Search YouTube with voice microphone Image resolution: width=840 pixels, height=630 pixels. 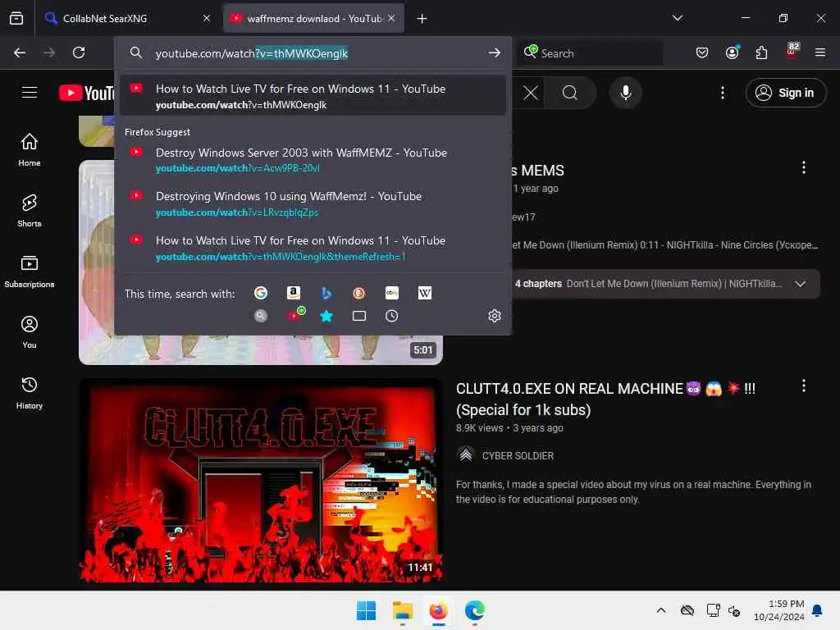625,93
